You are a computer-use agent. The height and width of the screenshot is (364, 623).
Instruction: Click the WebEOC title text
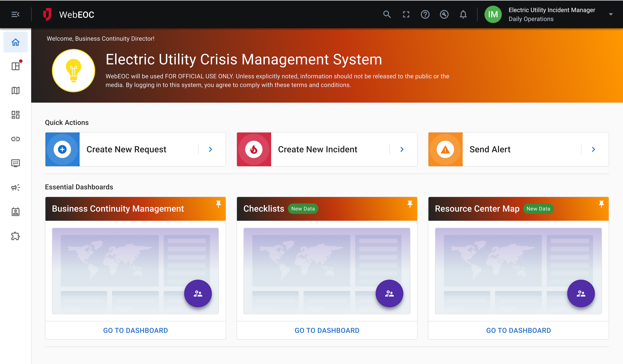[77, 15]
